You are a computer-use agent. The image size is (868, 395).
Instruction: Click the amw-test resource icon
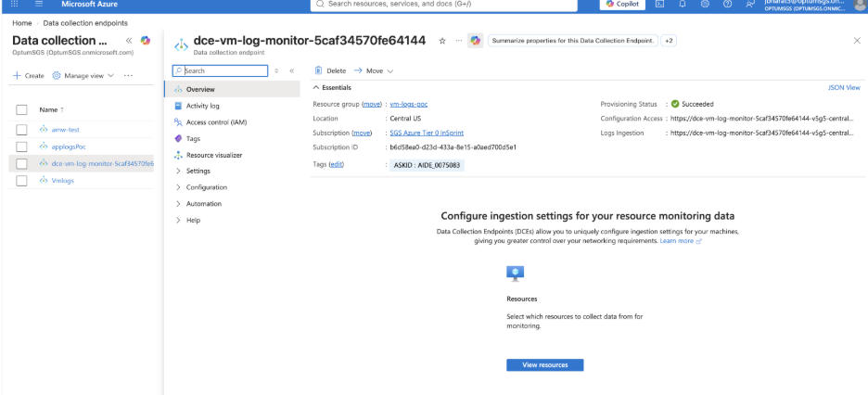click(x=44, y=130)
